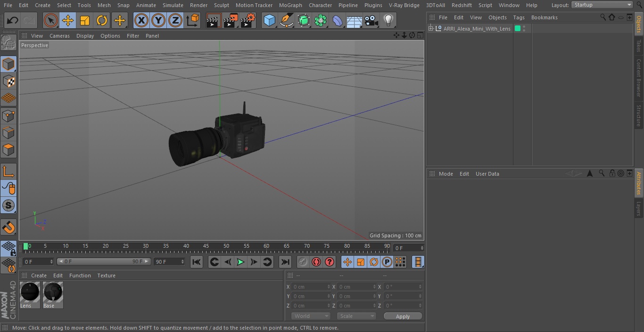644x332 pixels.
Task: Add a Bend deformer object
Action: click(338, 20)
